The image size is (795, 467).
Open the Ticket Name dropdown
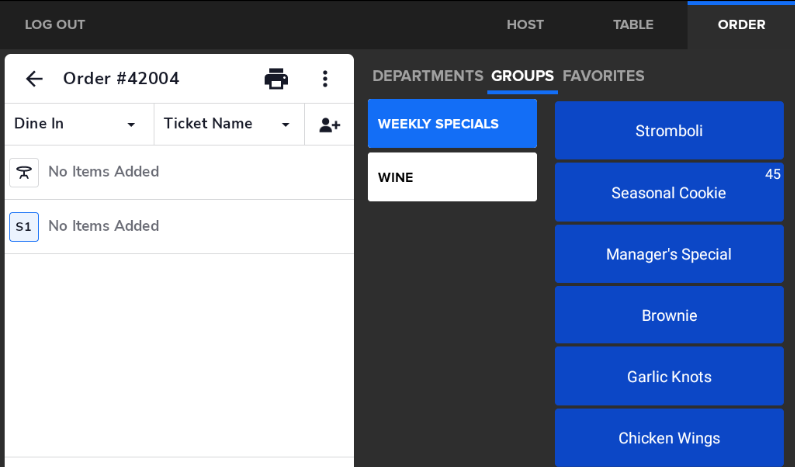coord(229,124)
